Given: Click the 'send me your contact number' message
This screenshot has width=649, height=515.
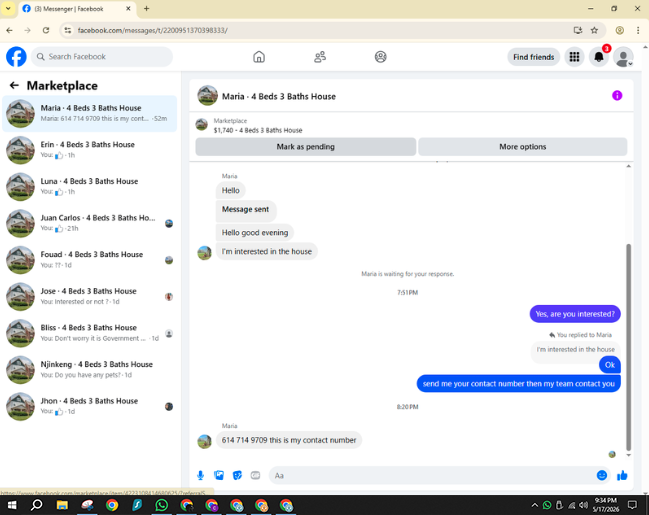Looking at the screenshot, I should [519, 384].
